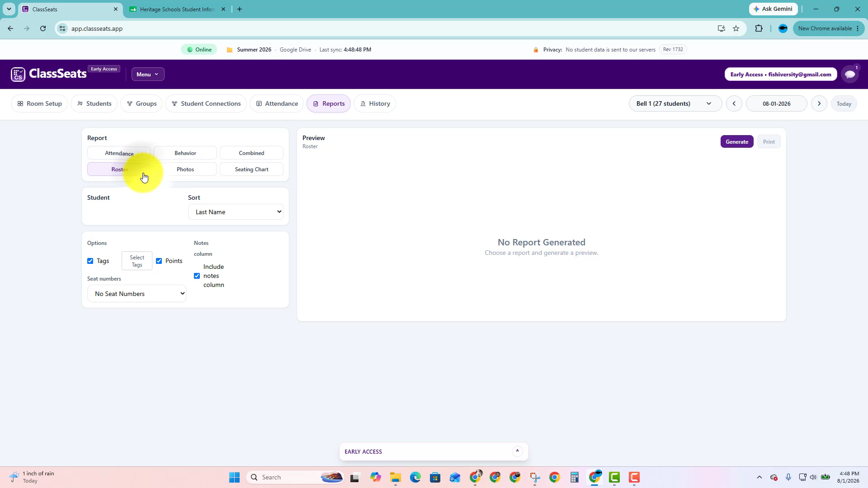Uncheck the Points checkbox
The height and width of the screenshot is (488, 868).
point(159,261)
